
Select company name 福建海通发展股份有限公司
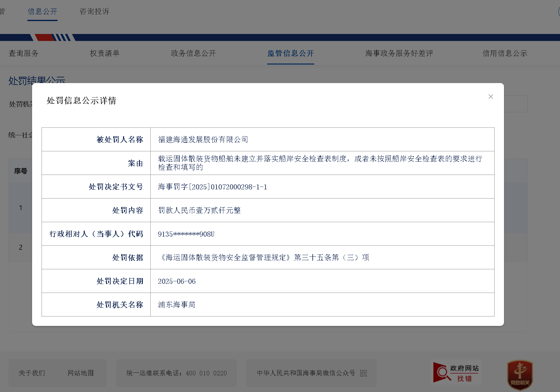point(203,139)
